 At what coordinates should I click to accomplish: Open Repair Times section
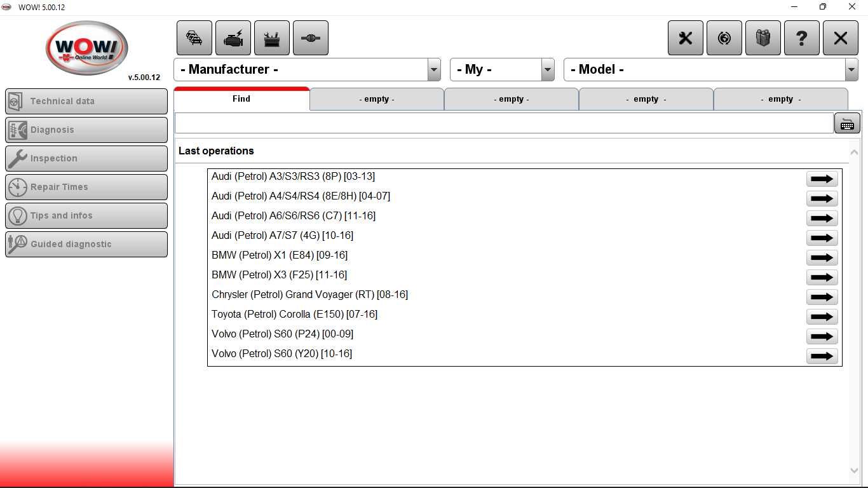pyautogui.click(x=86, y=187)
